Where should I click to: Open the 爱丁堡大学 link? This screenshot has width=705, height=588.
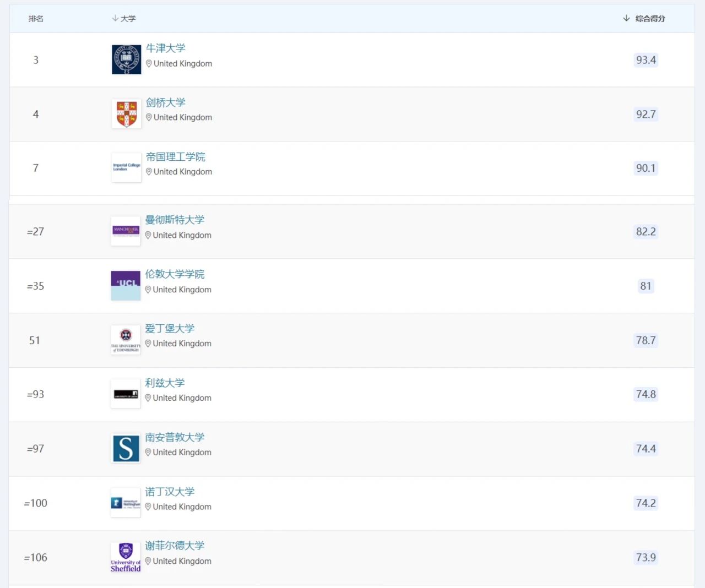pyautogui.click(x=170, y=329)
